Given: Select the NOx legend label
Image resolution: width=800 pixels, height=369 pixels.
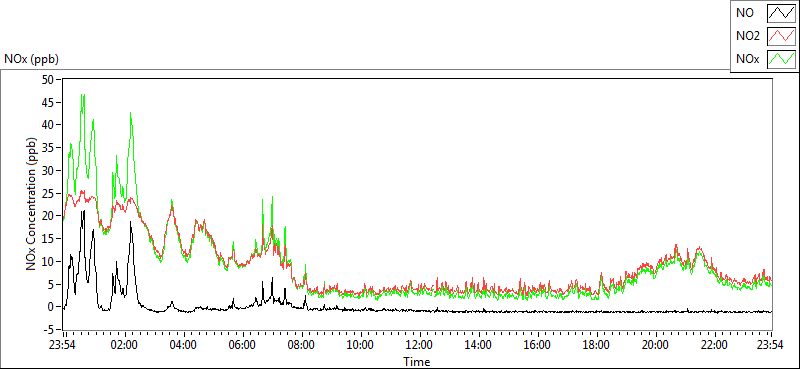Looking at the screenshot, I should click(x=746, y=59).
